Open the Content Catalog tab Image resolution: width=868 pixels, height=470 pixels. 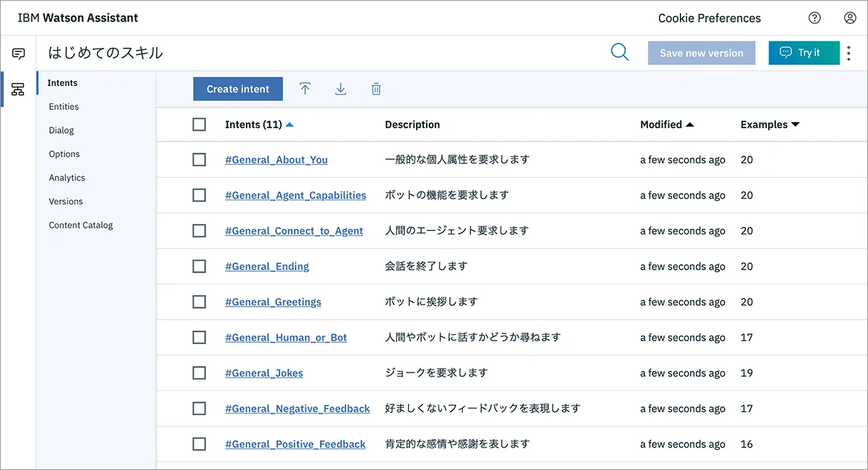coord(81,225)
